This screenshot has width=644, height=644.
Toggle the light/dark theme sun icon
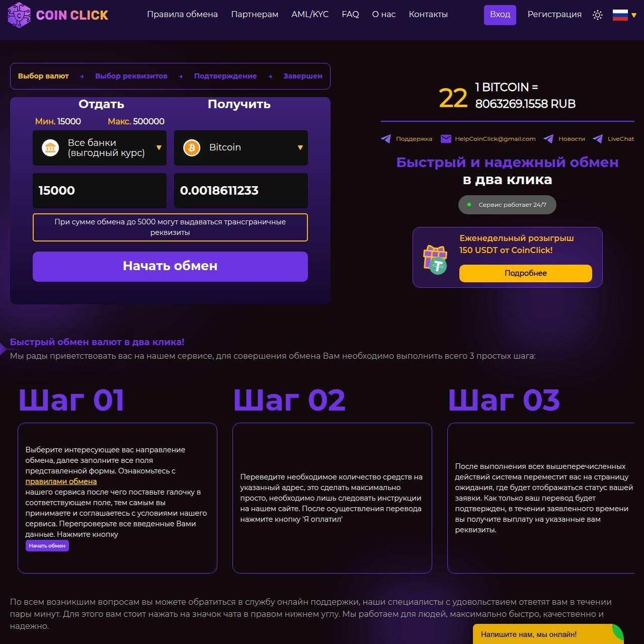(597, 15)
